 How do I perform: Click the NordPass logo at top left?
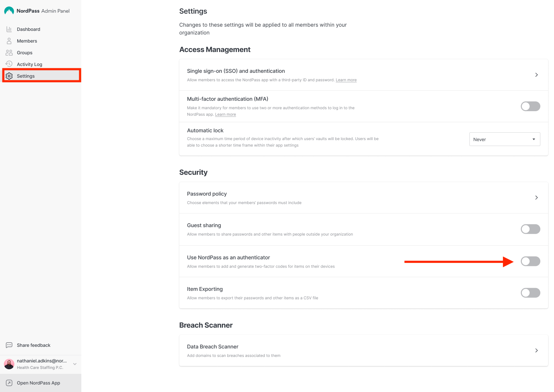[9, 10]
